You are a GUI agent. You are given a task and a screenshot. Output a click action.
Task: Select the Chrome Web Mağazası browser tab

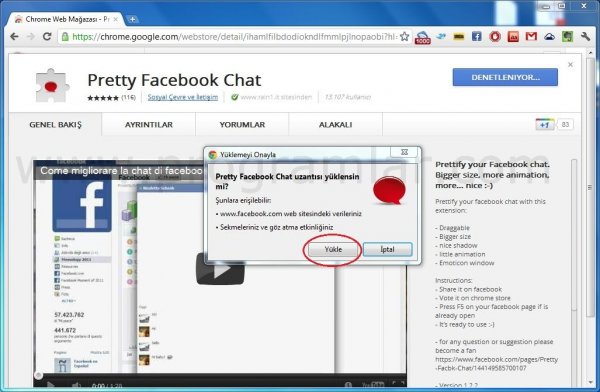click(x=65, y=19)
